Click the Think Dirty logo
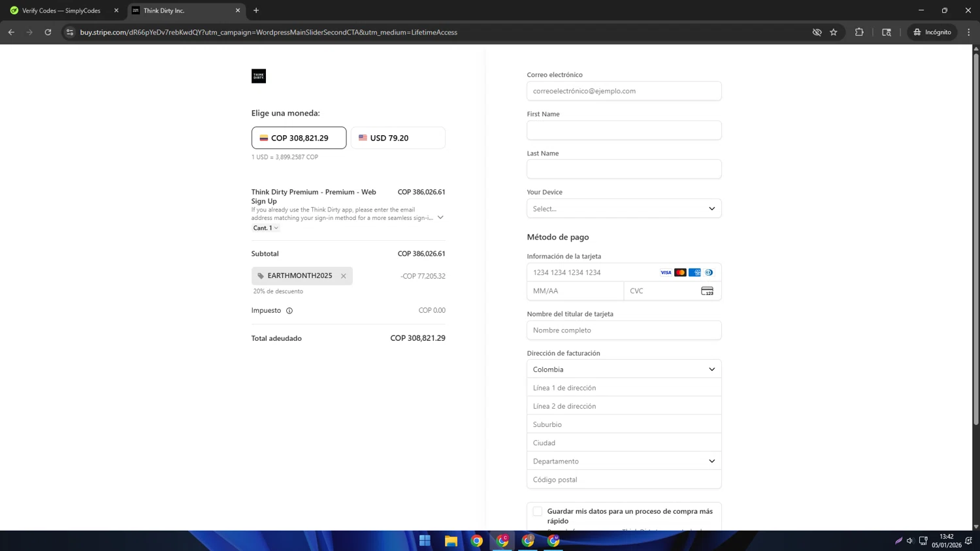The image size is (980, 551). tap(259, 76)
